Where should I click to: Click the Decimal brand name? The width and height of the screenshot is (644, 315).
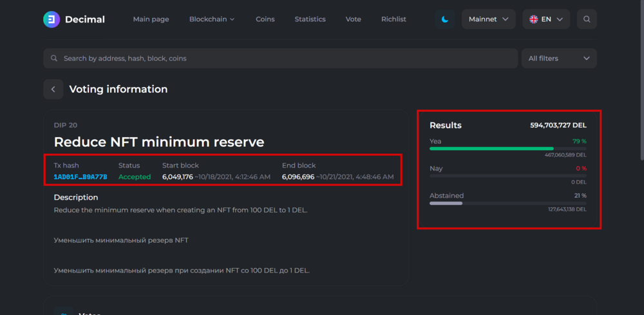[85, 19]
